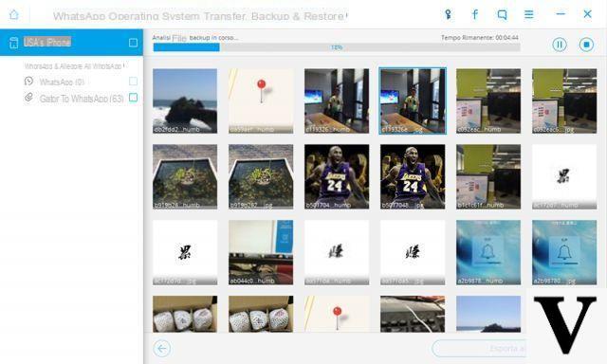
Task: Select the basketball player thumbnail b5017048...jpg
Action: pos(413,176)
